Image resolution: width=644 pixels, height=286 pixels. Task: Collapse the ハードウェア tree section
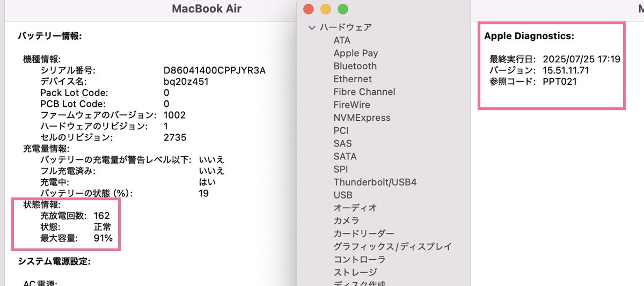[x=312, y=27]
